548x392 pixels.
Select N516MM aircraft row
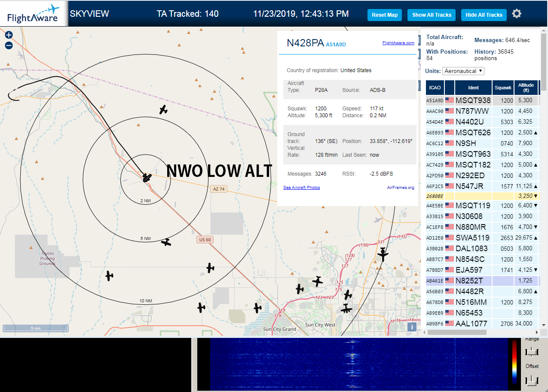pyautogui.click(x=482, y=302)
